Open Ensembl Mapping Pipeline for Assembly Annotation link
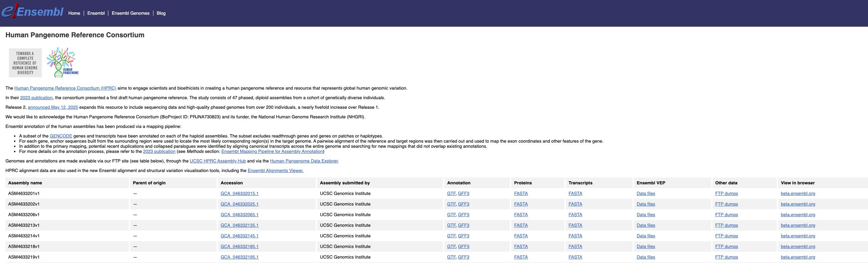Screen dimensions: 868x263 point(272,152)
